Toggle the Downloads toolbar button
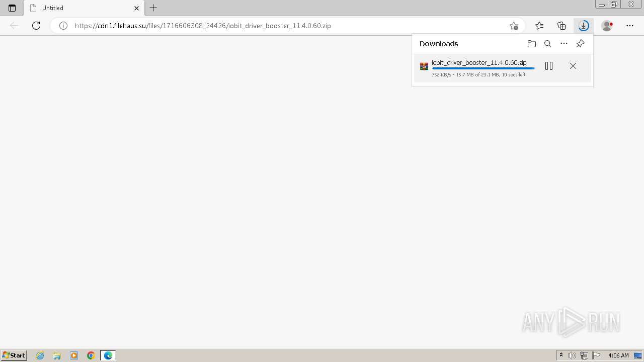 584,26
